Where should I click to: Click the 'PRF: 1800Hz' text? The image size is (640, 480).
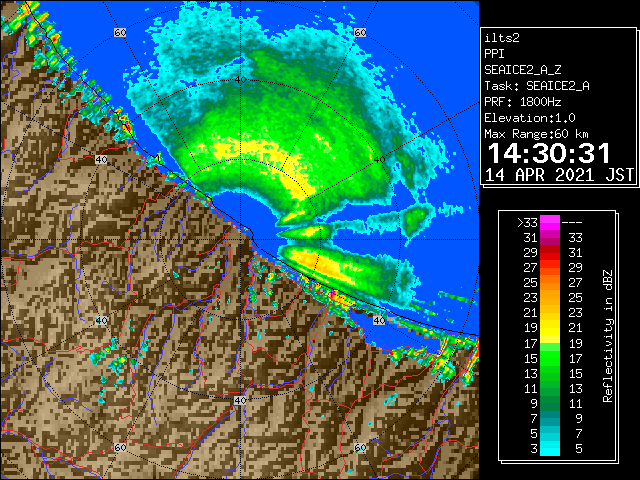pos(522,102)
